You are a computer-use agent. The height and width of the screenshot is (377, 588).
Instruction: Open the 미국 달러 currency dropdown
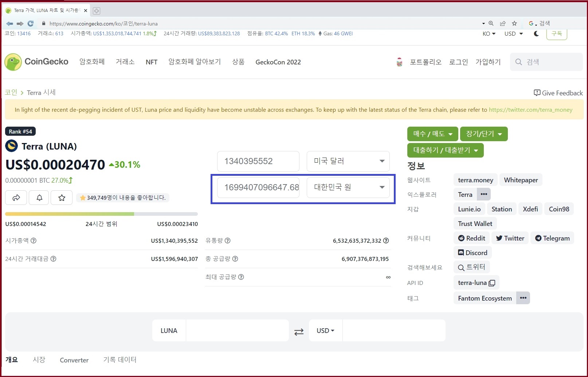coord(348,161)
